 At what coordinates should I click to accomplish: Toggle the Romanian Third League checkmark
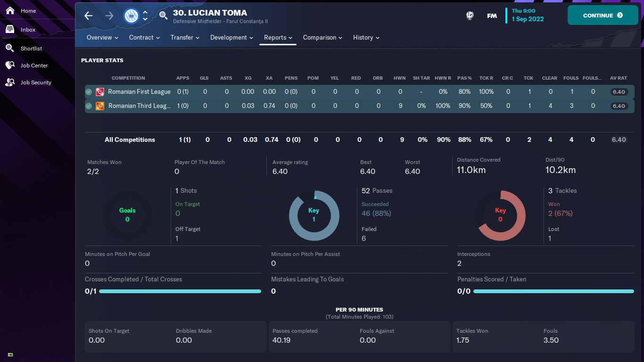pyautogui.click(x=89, y=106)
